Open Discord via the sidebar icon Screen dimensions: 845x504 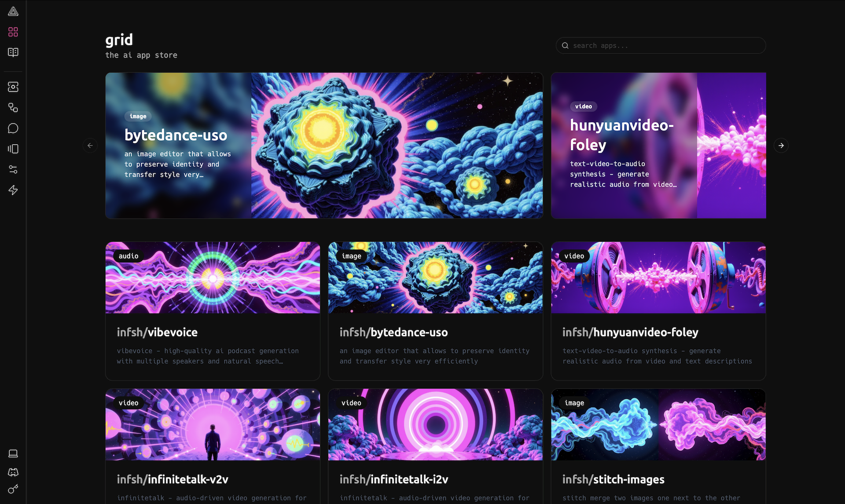click(13, 472)
